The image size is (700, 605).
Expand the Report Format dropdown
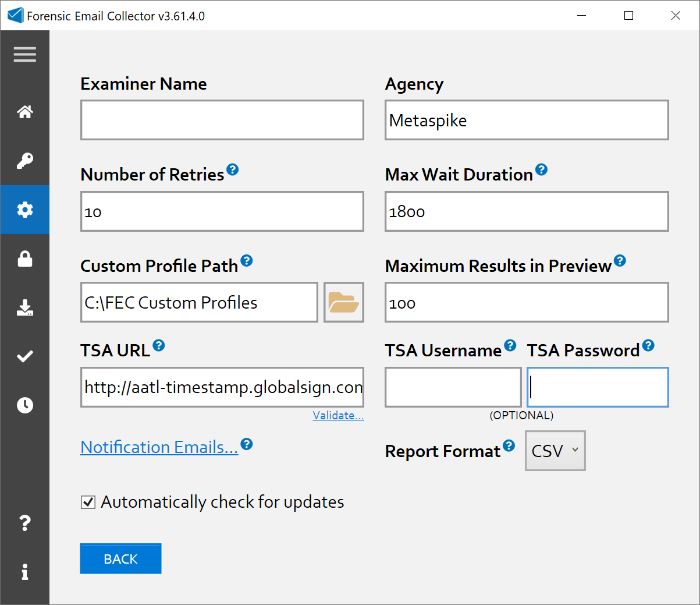pyautogui.click(x=555, y=451)
